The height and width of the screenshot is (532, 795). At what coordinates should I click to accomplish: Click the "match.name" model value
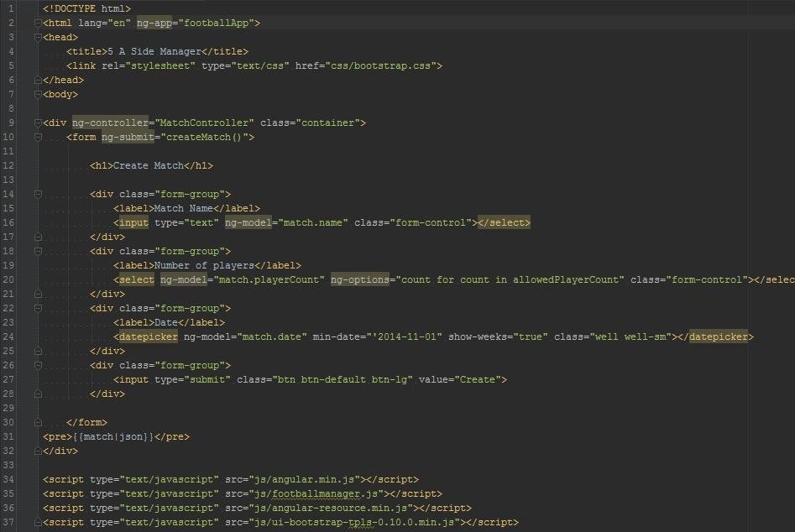(x=313, y=222)
